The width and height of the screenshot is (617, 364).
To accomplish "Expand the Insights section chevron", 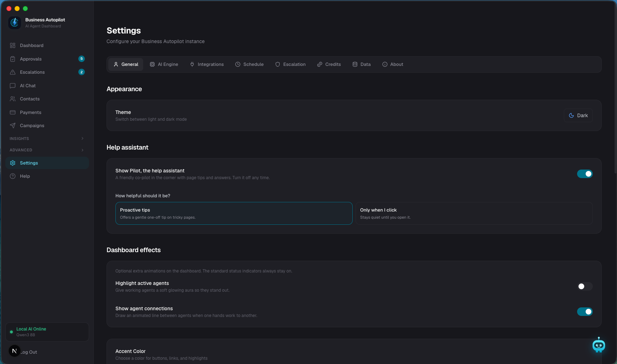I will 82,139.
